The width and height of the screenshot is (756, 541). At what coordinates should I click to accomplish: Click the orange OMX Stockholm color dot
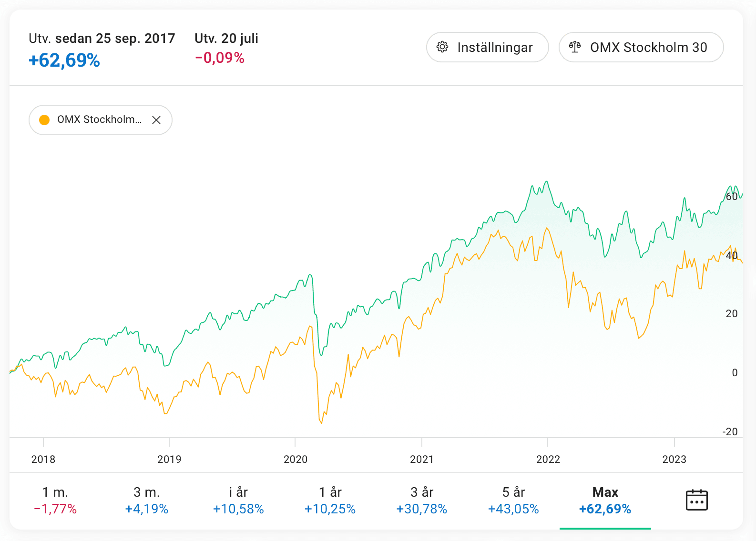coord(44,120)
